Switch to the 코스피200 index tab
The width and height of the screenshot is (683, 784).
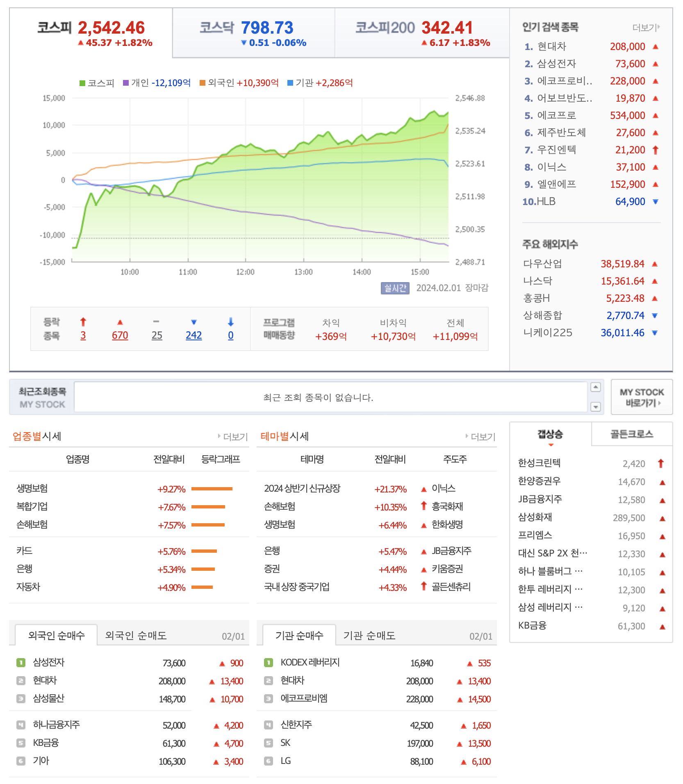click(x=422, y=33)
